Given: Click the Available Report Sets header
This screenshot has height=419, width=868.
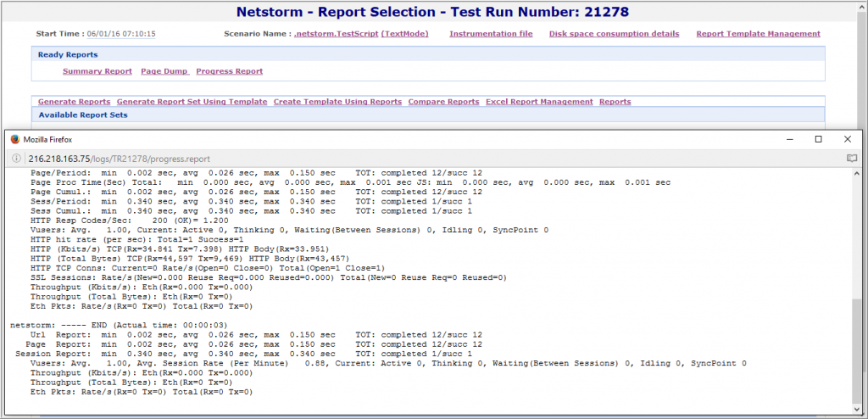Looking at the screenshot, I should (428, 115).
